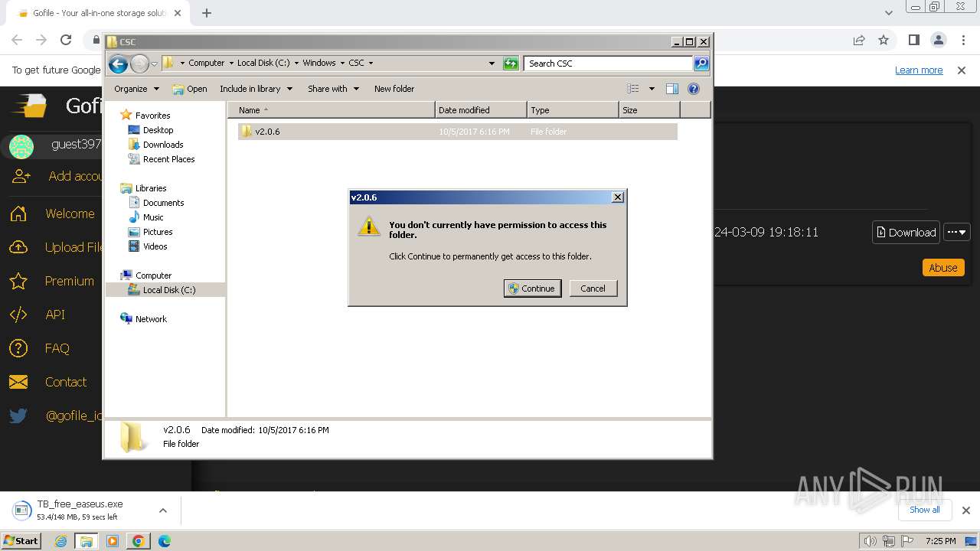Click the Gofile Twitter bird icon

click(18, 416)
